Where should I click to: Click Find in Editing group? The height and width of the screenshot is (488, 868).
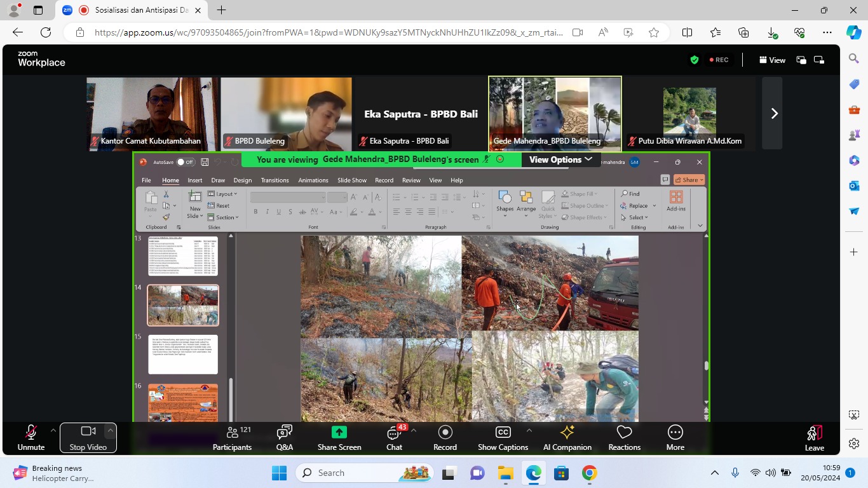pyautogui.click(x=630, y=194)
